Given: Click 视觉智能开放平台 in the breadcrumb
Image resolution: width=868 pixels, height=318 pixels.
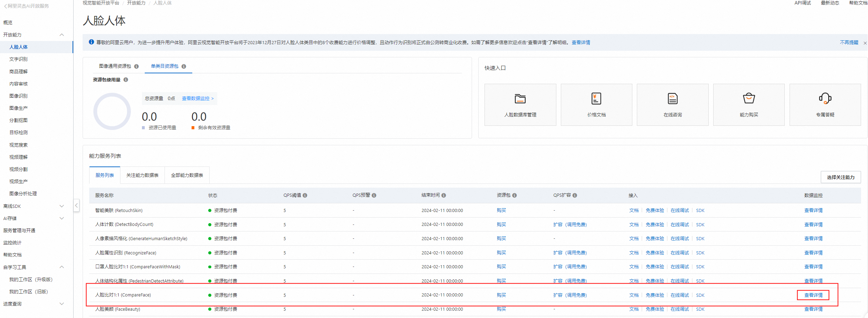Looking at the screenshot, I should click(x=101, y=3).
